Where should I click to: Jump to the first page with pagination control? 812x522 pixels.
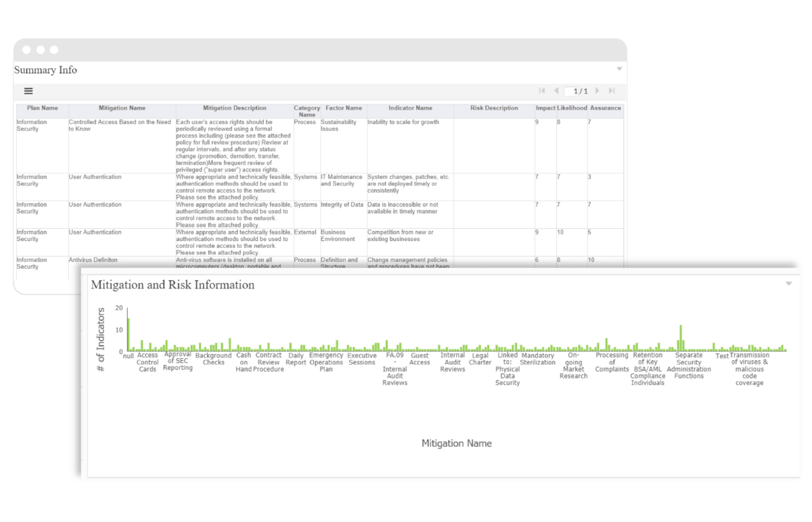tap(541, 90)
